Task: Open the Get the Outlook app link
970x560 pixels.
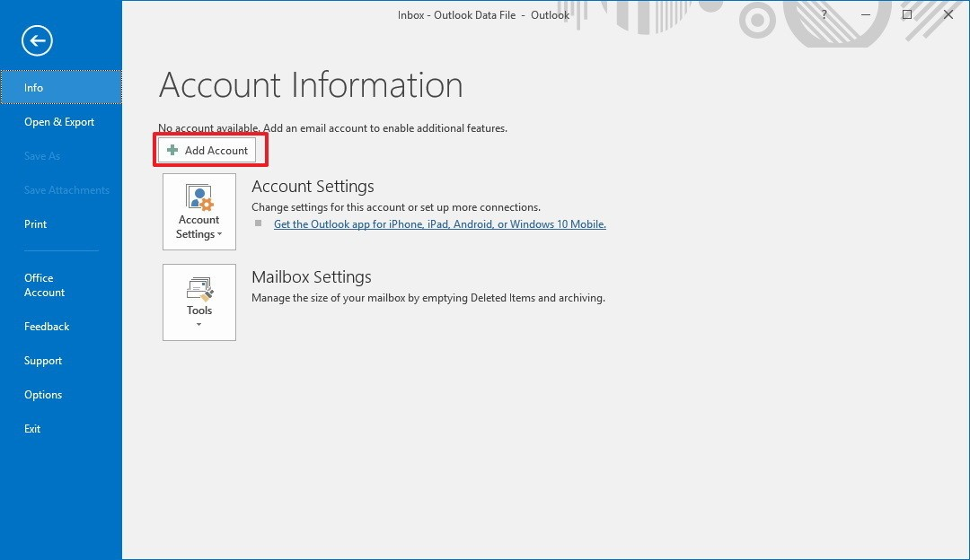Action: tap(439, 223)
